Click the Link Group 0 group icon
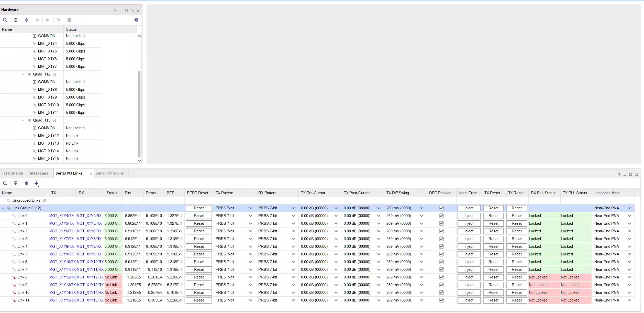Screen dimensions: 644x313 point(9,208)
